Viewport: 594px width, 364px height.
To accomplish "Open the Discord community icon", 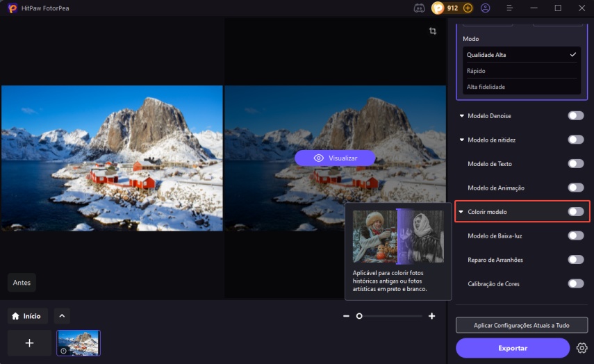I will click(x=419, y=8).
